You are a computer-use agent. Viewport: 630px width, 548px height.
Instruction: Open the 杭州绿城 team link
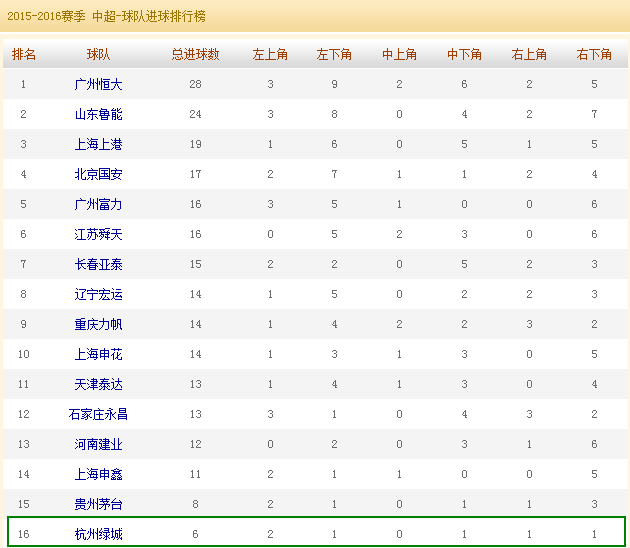tap(98, 534)
